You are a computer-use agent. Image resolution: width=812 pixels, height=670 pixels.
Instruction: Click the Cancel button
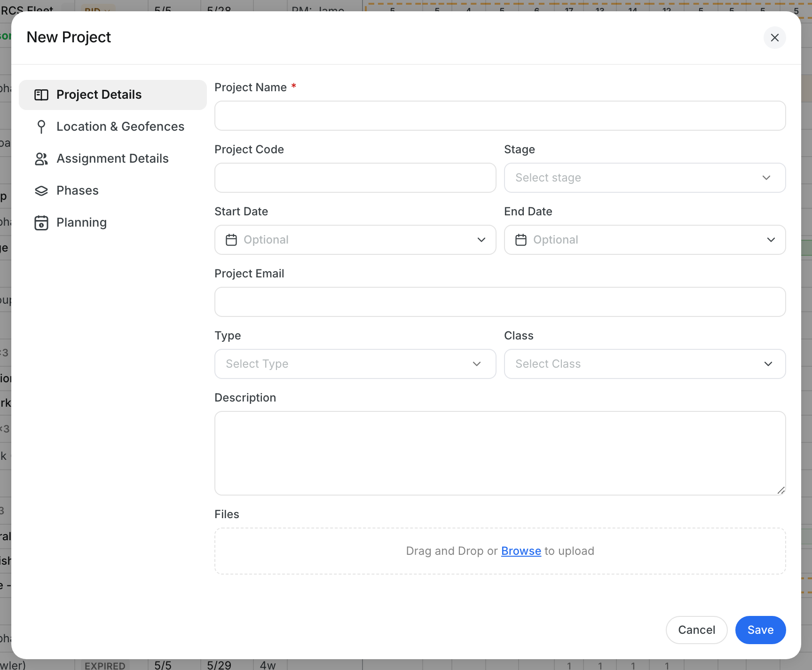click(696, 630)
